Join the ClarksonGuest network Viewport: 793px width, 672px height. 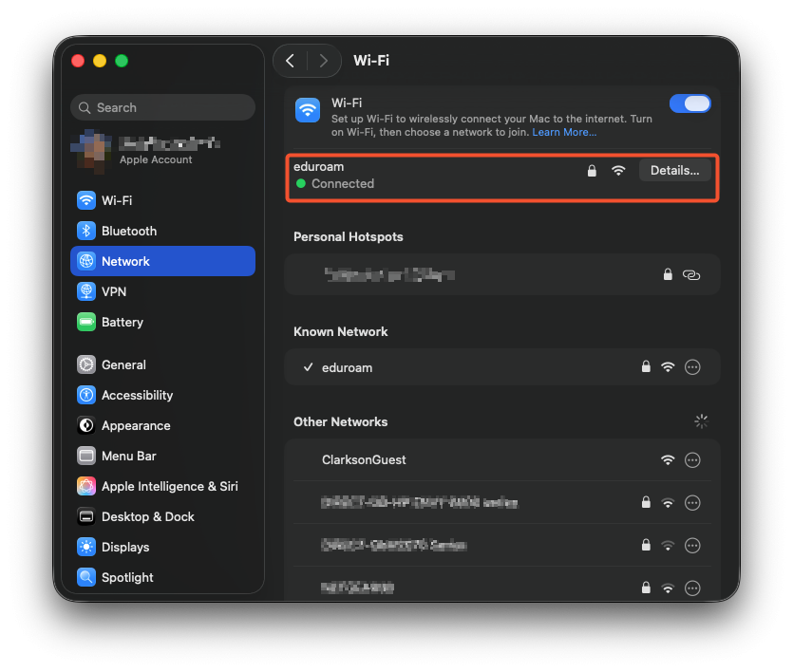[x=501, y=459]
